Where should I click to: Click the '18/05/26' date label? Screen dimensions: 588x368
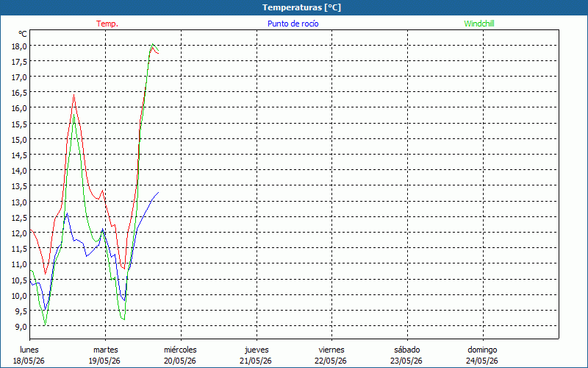(x=29, y=361)
